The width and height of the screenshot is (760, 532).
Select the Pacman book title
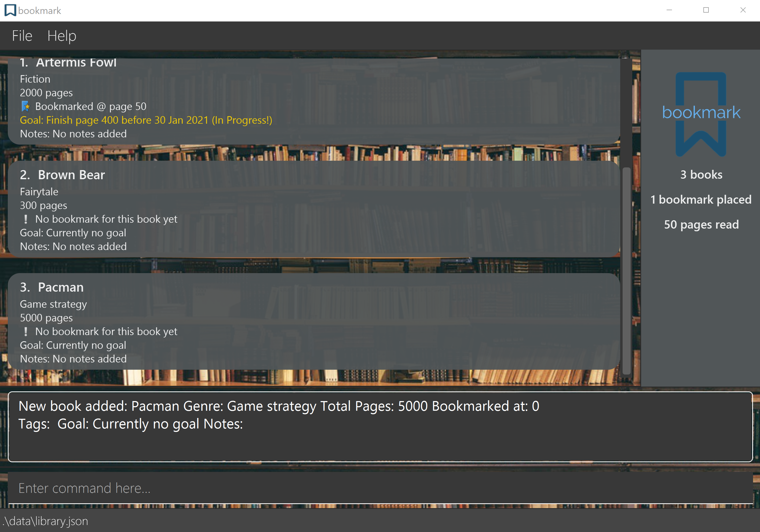(61, 287)
